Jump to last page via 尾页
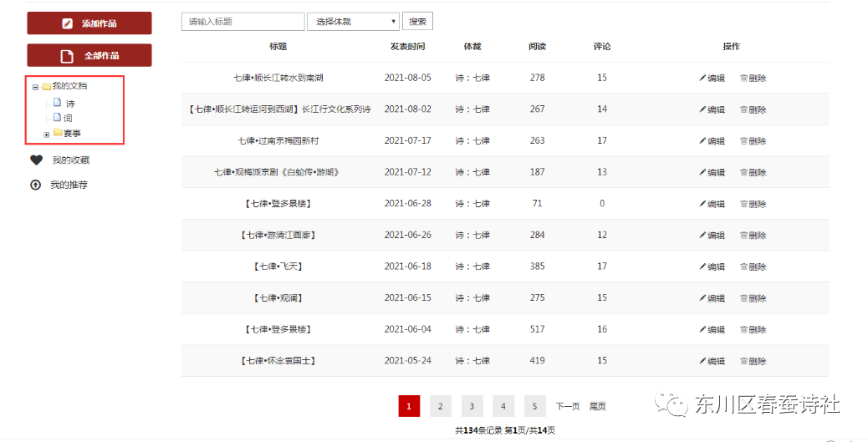 coord(597,406)
